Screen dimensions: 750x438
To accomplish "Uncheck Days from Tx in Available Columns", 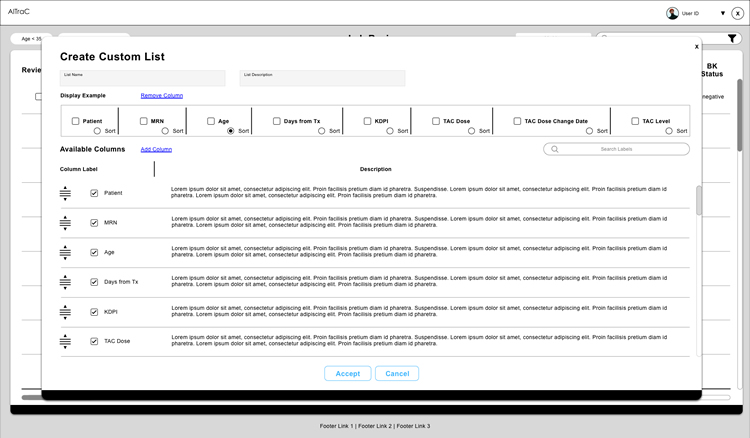I will click(94, 282).
